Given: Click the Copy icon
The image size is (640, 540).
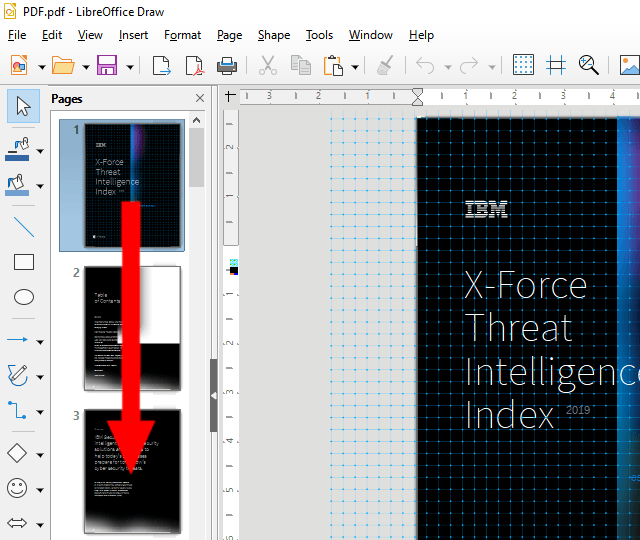Looking at the screenshot, I should point(301,65).
